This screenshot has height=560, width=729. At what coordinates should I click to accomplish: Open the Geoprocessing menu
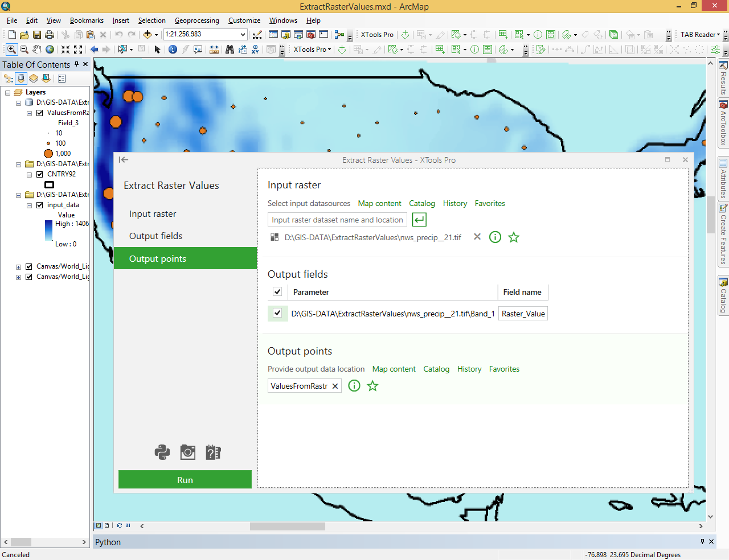[196, 20]
